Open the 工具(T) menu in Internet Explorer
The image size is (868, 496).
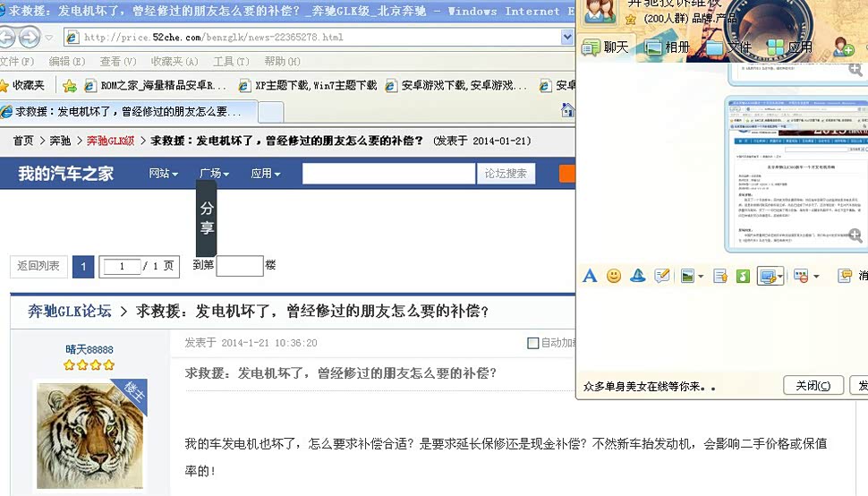click(x=232, y=62)
